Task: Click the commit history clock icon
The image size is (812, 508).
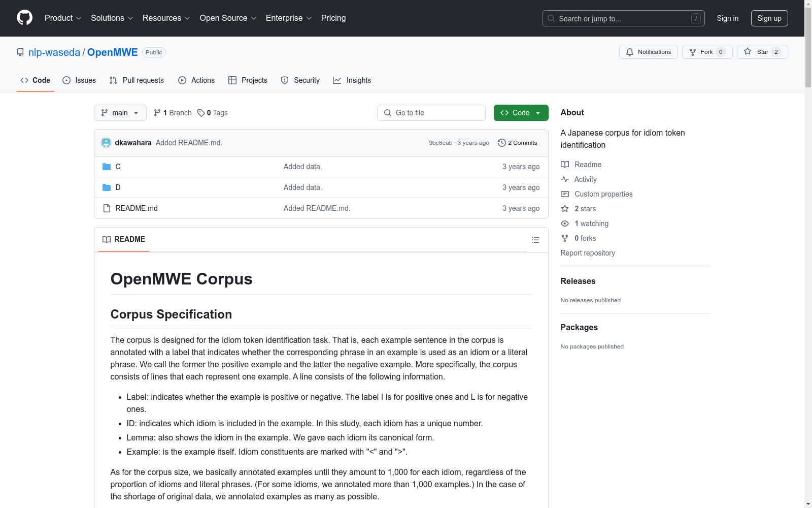Action: click(502, 143)
